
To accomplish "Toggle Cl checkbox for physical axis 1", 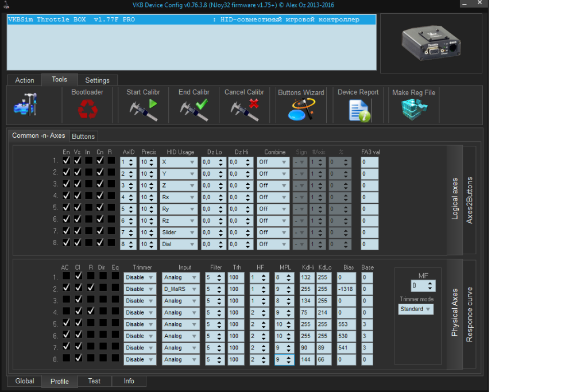I will [78, 275].
